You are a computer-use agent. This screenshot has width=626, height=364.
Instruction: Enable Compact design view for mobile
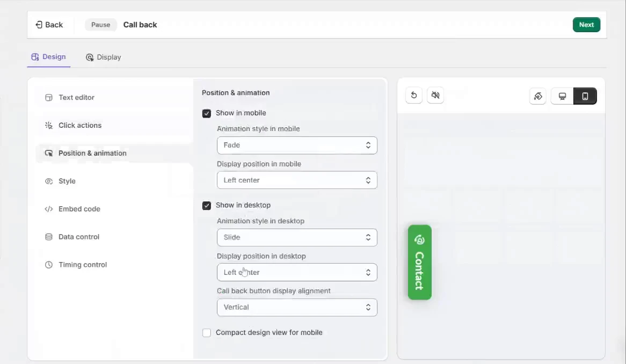[x=206, y=333]
